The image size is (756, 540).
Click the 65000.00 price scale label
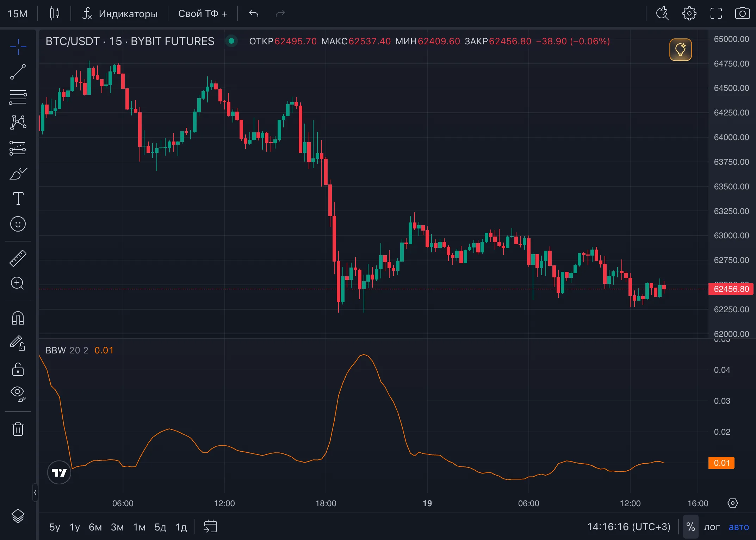(731, 39)
